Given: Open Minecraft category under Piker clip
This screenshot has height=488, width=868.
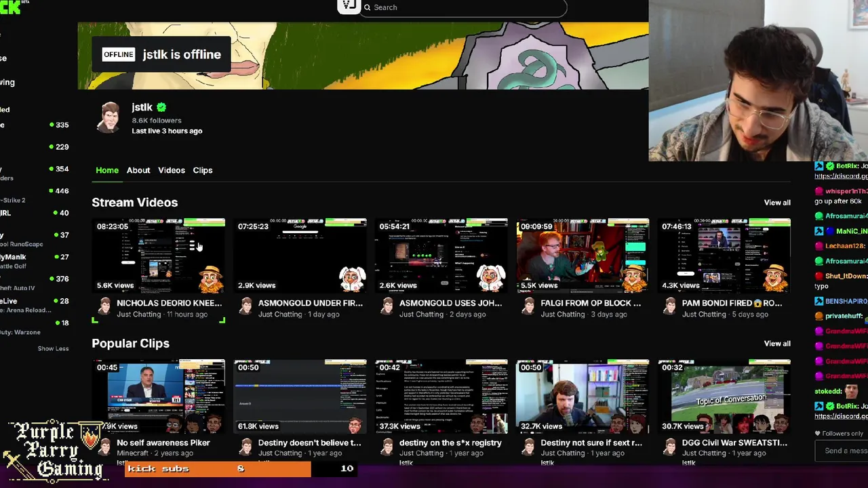Looking at the screenshot, I should 132,453.
